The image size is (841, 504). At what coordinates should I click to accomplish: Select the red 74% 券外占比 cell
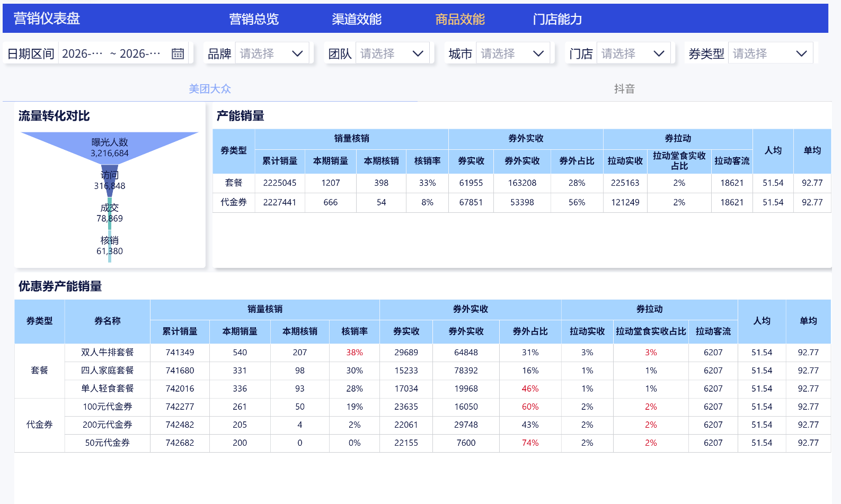(530, 443)
